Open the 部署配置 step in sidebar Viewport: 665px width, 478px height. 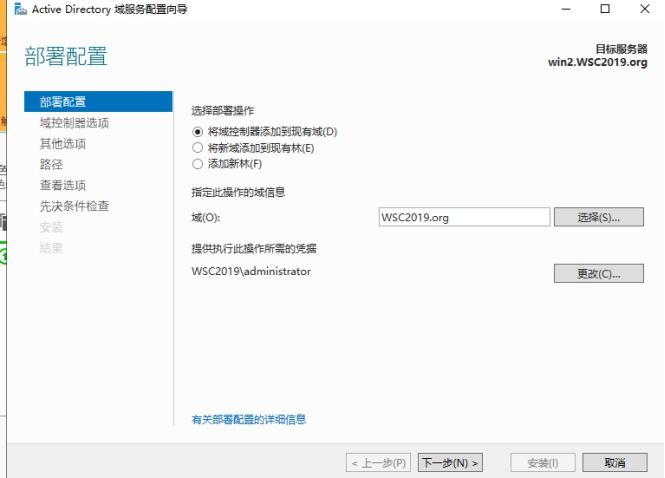pyautogui.click(x=98, y=102)
